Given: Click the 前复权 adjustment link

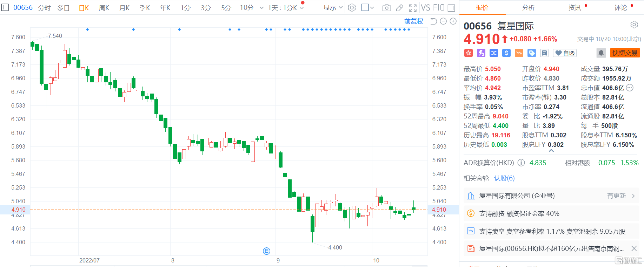Looking at the screenshot, I should coord(414,21).
